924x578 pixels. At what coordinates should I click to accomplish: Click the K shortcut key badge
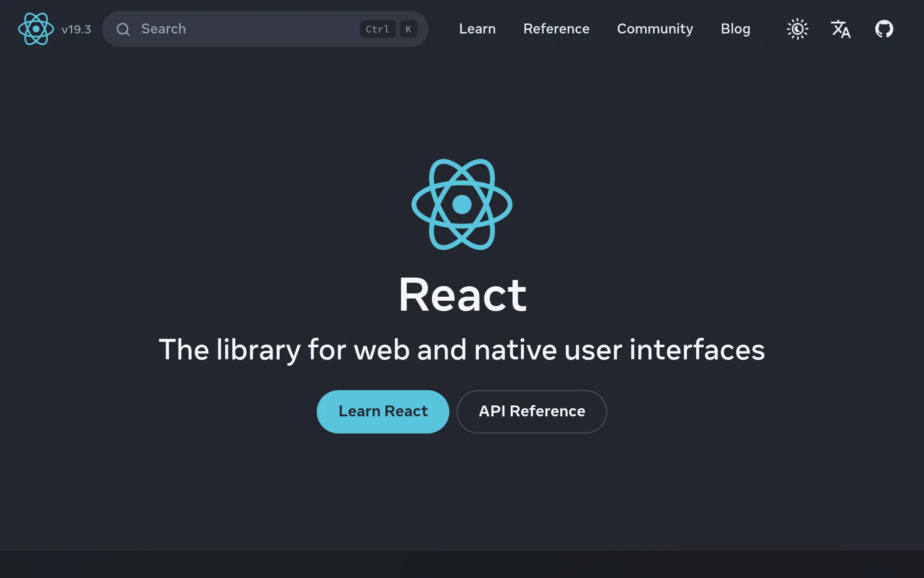click(408, 29)
